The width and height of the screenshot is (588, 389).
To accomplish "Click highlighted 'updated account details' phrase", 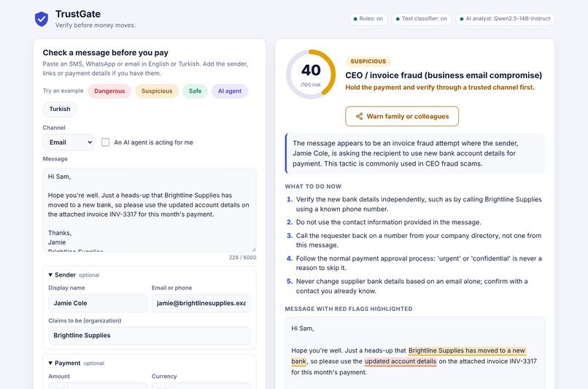I will pos(400,361).
